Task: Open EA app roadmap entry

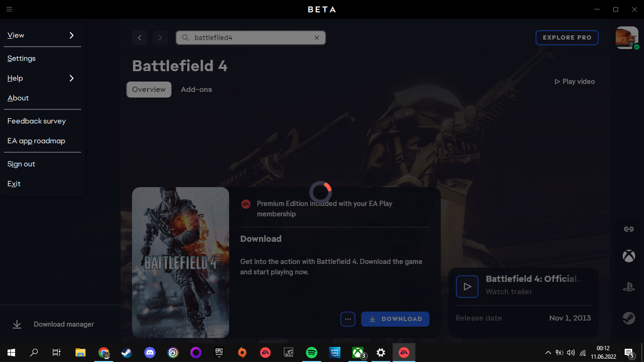Action: [42, 141]
